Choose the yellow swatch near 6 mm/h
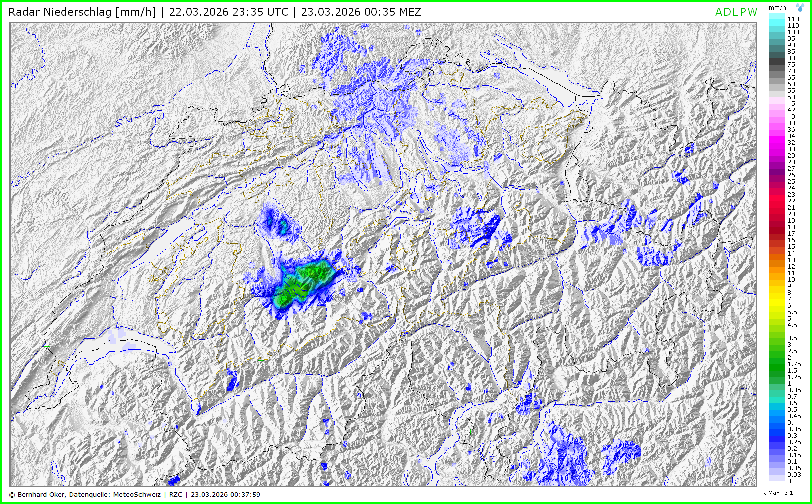 click(x=777, y=305)
